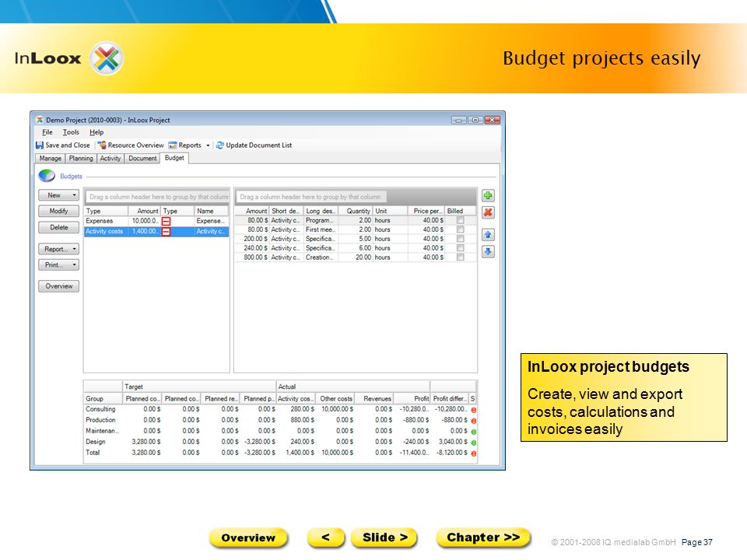
Task: Click the Long des. column header
Action: (x=321, y=211)
